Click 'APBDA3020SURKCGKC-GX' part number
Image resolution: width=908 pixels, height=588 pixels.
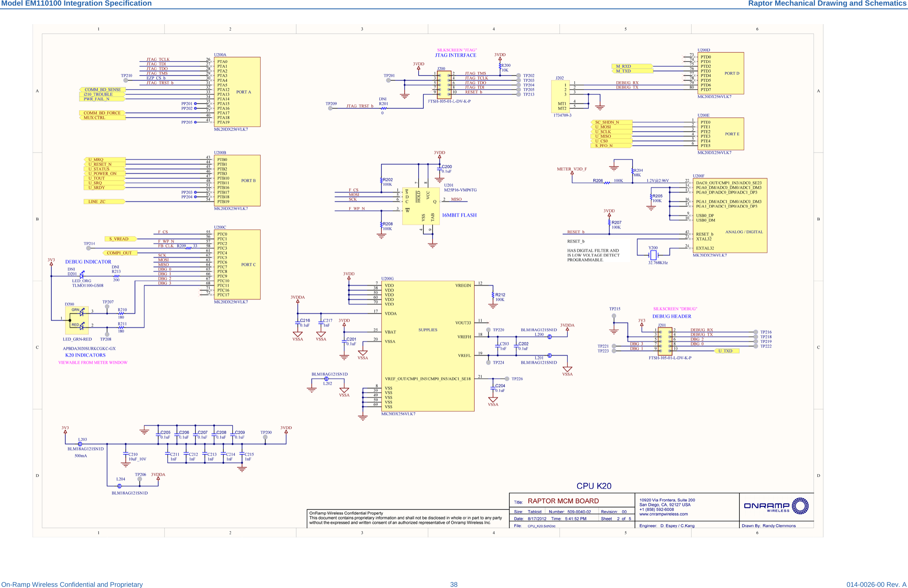pos(89,349)
